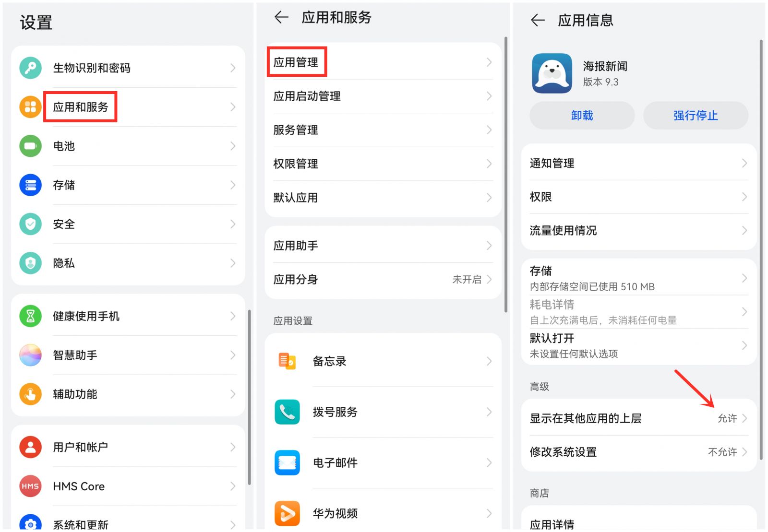Go back from 应用和服务 page
The height and width of the screenshot is (532, 768).
click(x=281, y=18)
